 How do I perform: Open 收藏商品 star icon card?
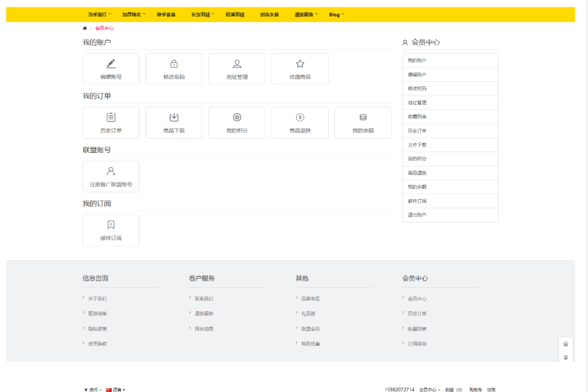pos(300,68)
